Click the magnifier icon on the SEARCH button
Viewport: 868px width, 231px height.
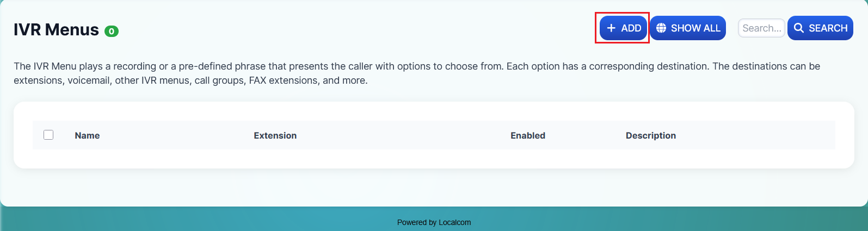point(799,28)
